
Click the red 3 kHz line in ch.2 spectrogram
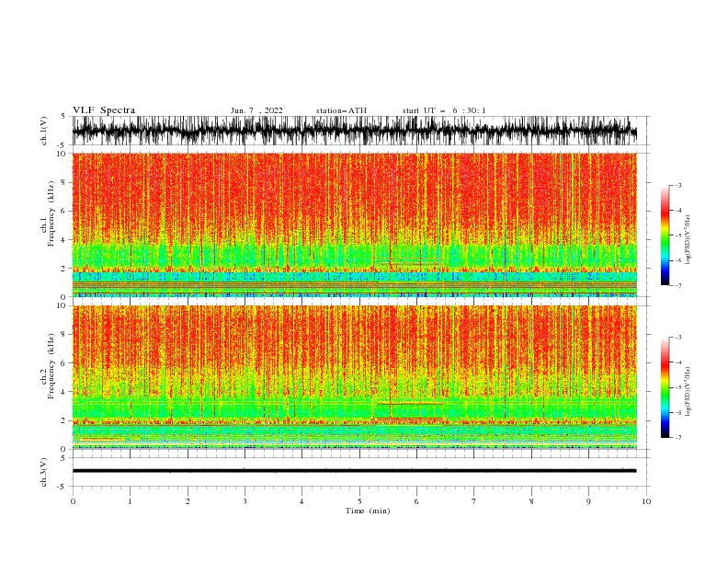tap(410, 404)
